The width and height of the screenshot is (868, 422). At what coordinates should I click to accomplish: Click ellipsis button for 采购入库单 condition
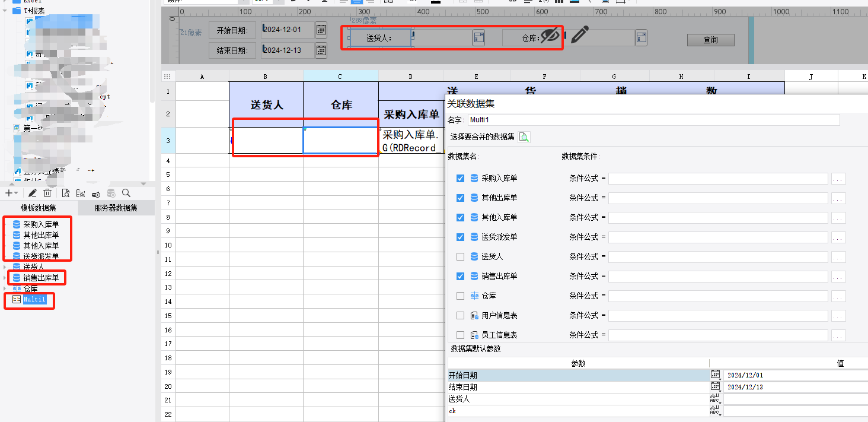[838, 179]
